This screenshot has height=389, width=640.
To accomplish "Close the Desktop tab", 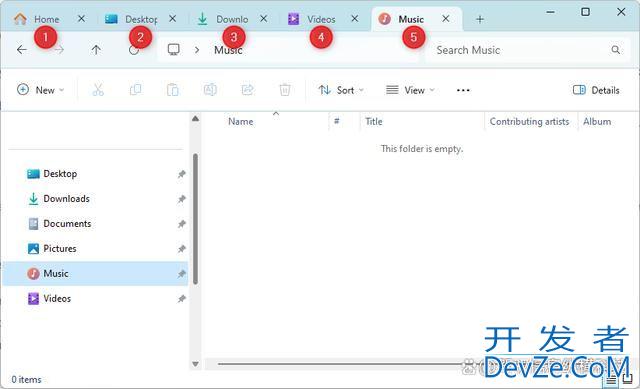I will [x=173, y=19].
